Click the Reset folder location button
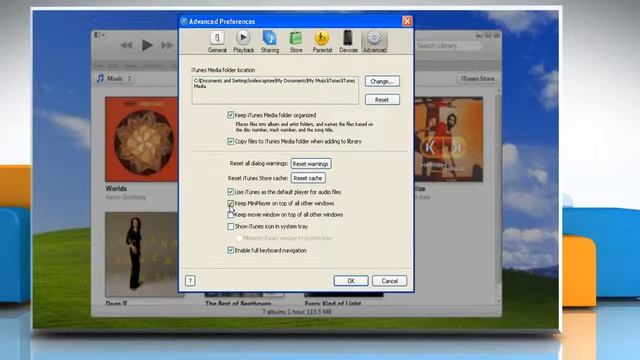 382,100
